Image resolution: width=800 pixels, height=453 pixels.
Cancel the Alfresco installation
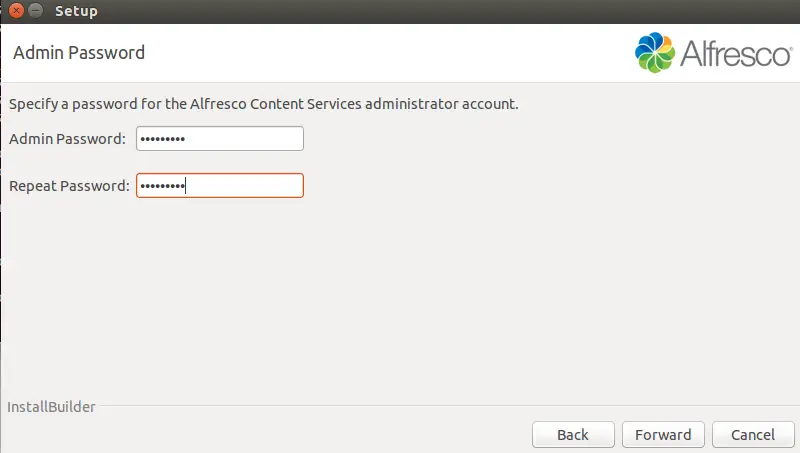[x=753, y=435]
